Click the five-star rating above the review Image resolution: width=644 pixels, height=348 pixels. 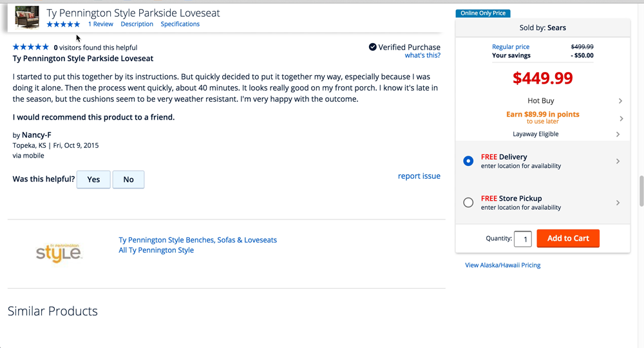coord(30,47)
